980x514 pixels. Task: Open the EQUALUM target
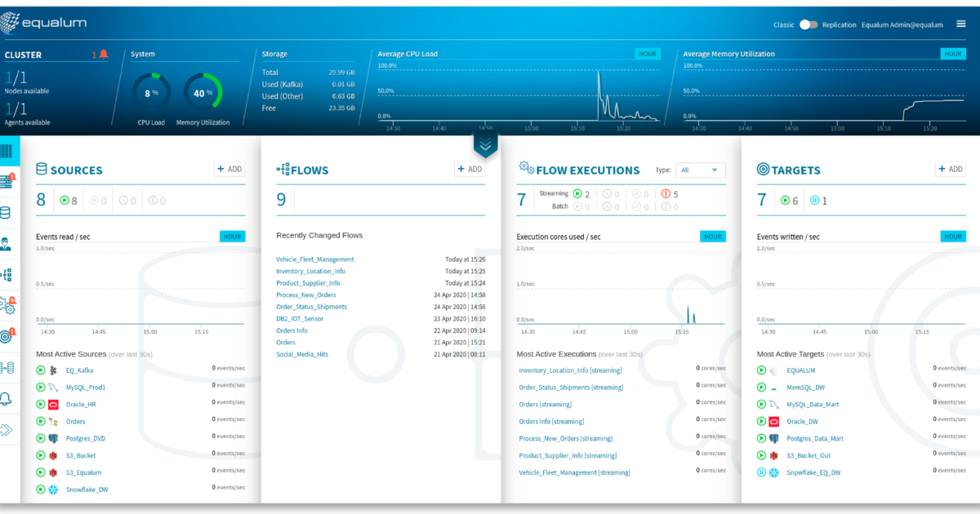[x=800, y=370]
